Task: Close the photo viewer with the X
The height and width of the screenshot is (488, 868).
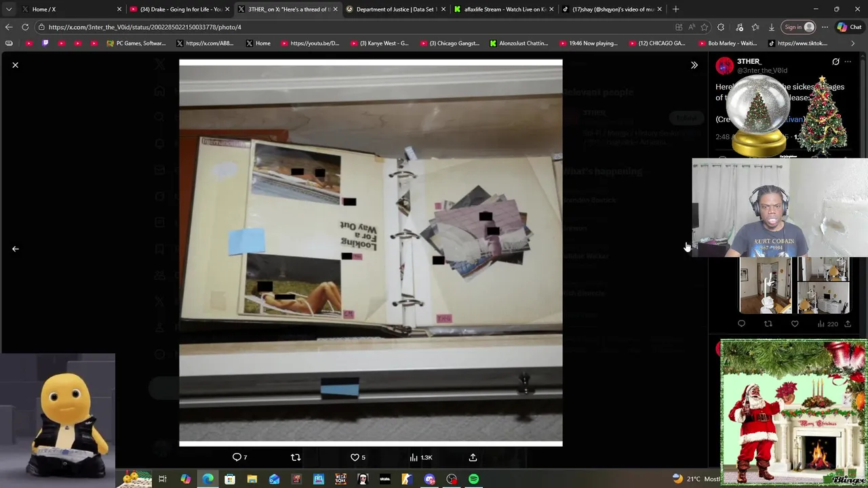Action: click(15, 65)
